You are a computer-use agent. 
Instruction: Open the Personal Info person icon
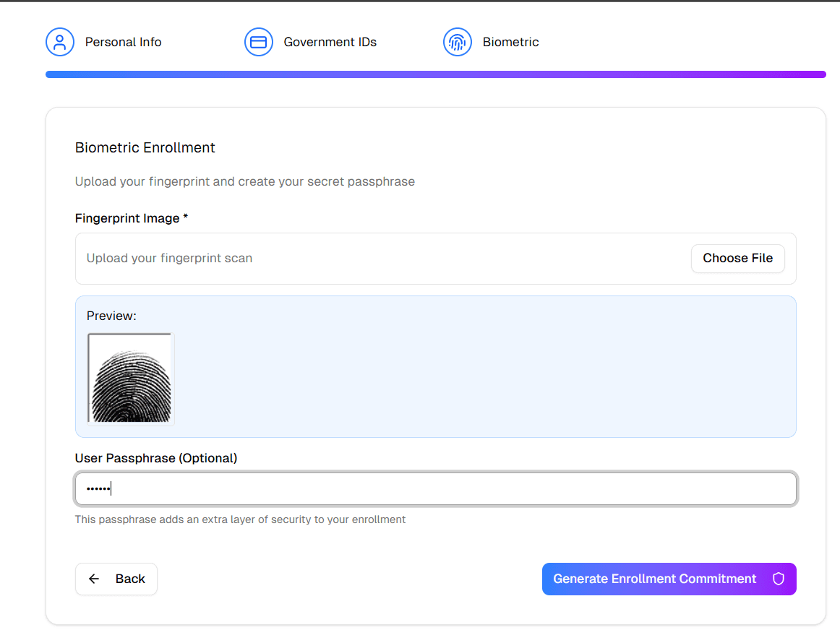tap(60, 42)
